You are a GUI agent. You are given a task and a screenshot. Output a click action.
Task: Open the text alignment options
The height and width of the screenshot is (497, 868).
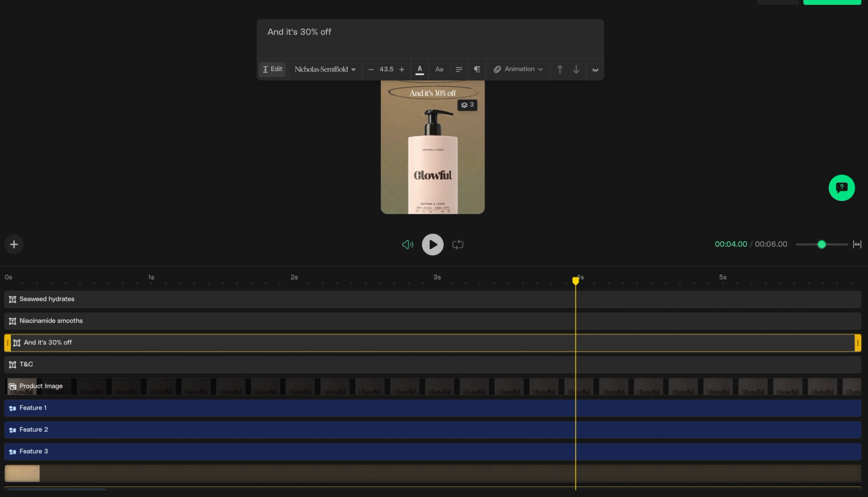(x=459, y=69)
